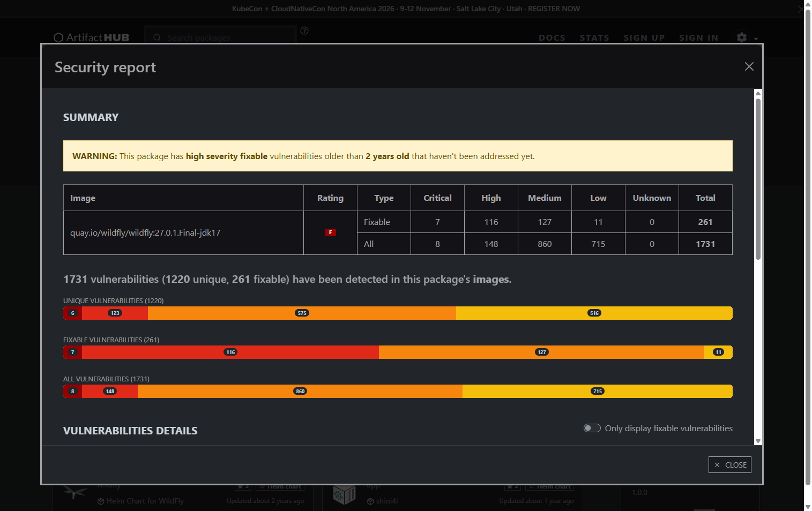The height and width of the screenshot is (511, 812).
Task: Click the all vulnerabilities medium segment 860
Action: pyautogui.click(x=300, y=391)
